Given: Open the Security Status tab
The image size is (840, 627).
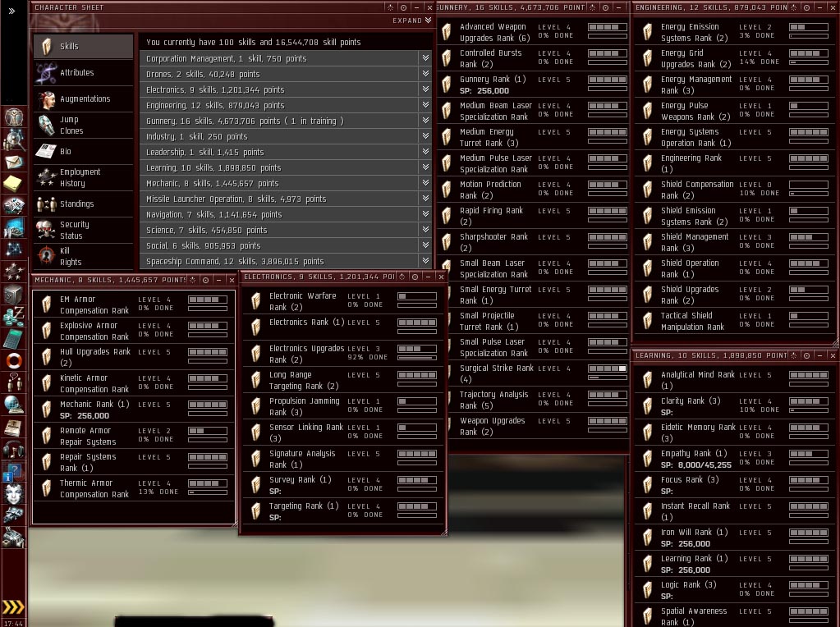Looking at the screenshot, I should [83, 230].
